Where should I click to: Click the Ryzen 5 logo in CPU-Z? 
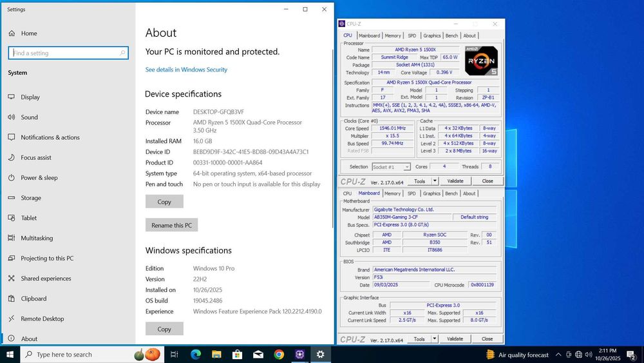pos(481,61)
